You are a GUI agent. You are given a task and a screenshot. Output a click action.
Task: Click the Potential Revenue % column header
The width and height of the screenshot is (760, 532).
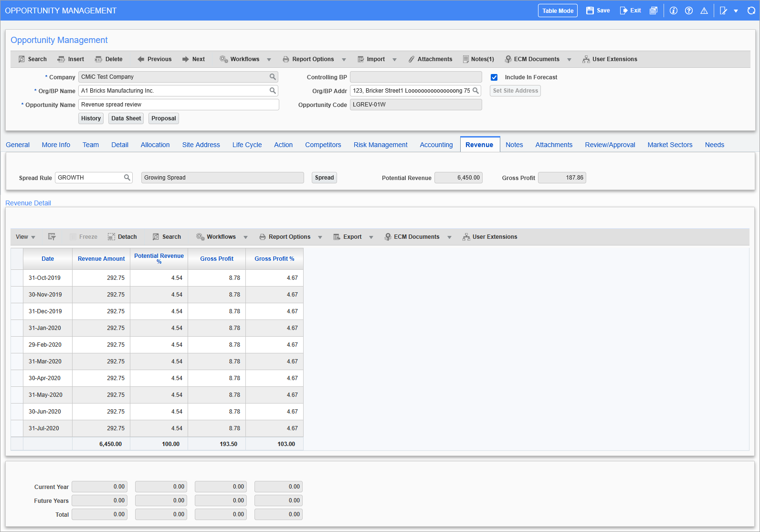pyautogui.click(x=159, y=258)
